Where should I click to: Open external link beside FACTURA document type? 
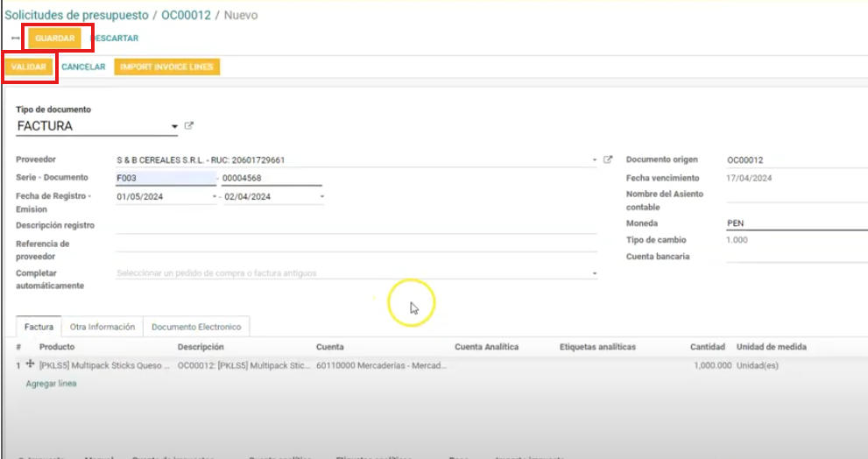(189, 126)
